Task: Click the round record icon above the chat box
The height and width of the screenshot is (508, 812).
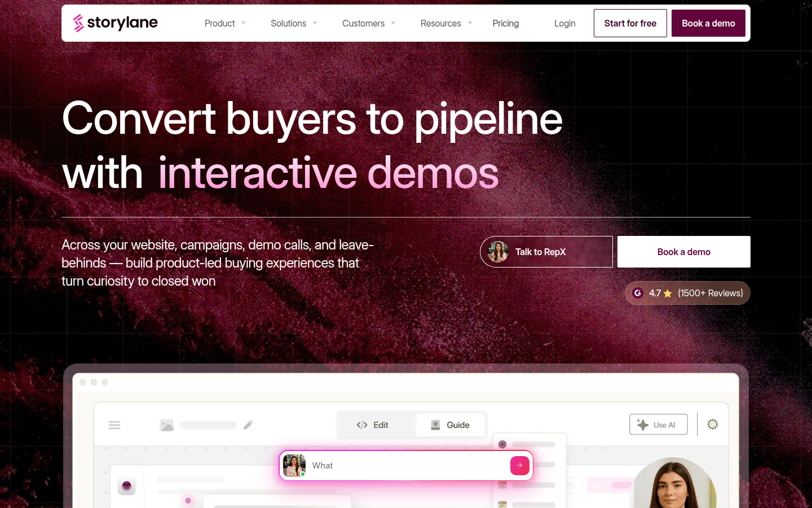Action: point(502,444)
